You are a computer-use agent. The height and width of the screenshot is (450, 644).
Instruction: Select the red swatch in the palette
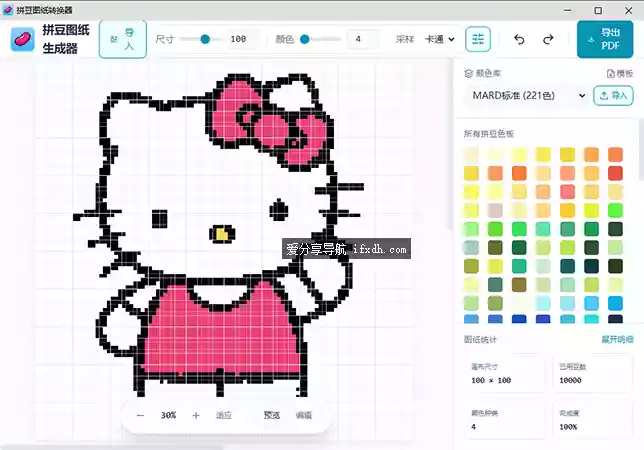coord(615,173)
